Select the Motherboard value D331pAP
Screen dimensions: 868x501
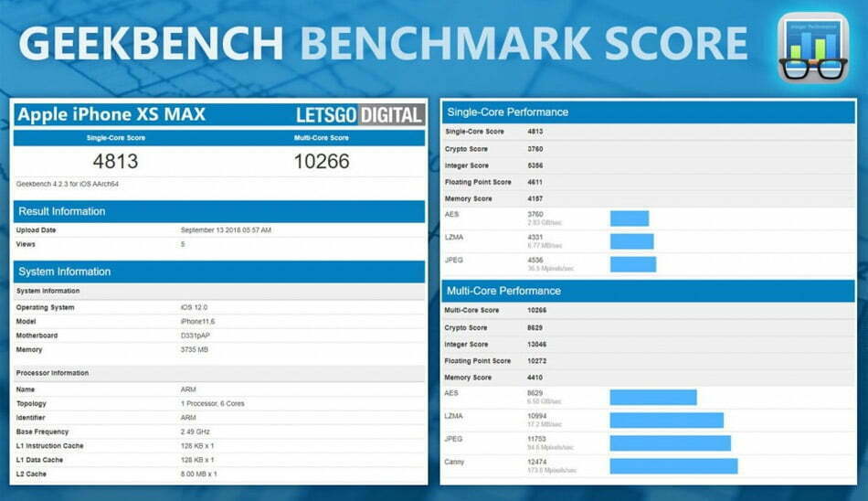coord(196,336)
